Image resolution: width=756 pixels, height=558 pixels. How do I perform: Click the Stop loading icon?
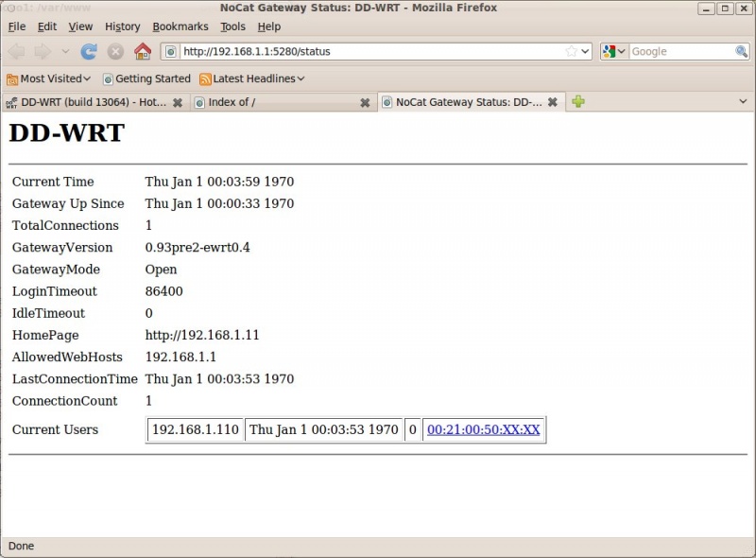pos(115,51)
